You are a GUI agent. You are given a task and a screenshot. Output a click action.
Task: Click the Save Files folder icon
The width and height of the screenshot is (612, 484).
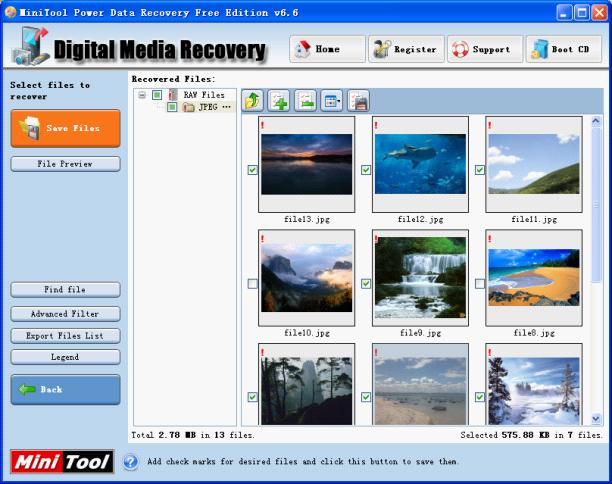(x=30, y=128)
